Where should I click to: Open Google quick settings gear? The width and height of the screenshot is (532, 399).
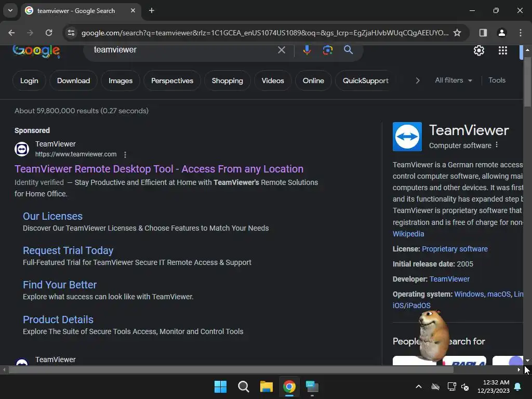(x=478, y=50)
